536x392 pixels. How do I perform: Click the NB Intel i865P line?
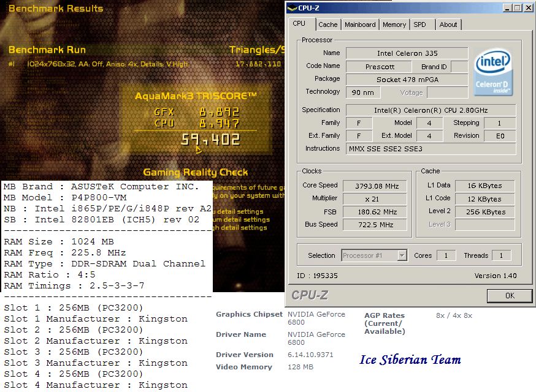pos(107,209)
